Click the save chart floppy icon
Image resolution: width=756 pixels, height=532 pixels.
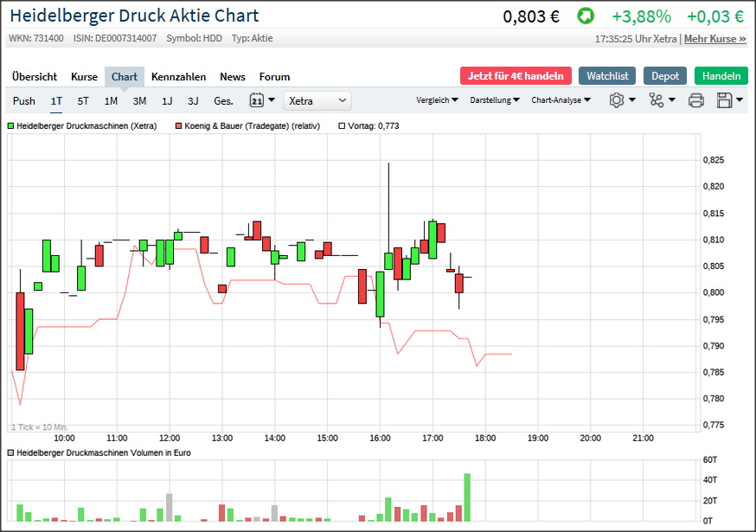tap(729, 100)
